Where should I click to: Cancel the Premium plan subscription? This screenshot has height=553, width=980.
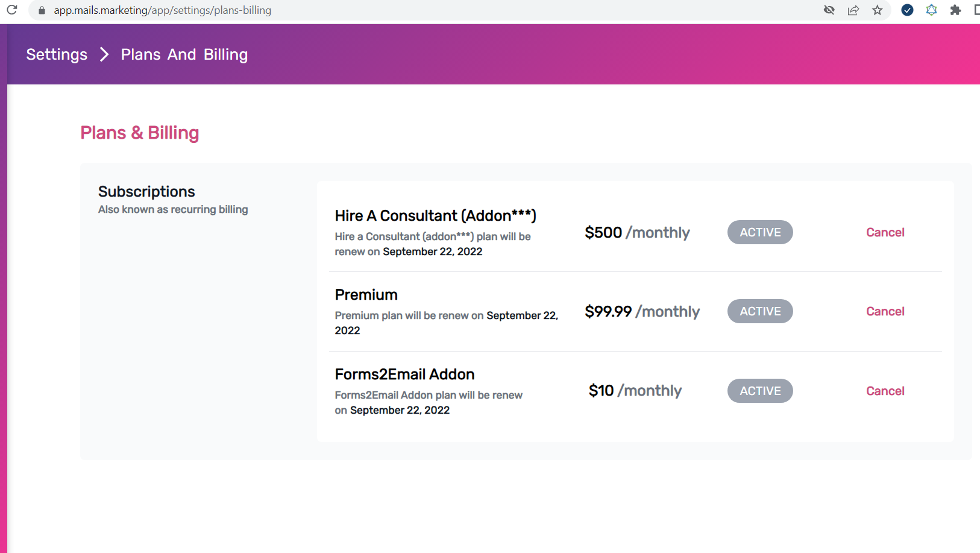(x=885, y=311)
